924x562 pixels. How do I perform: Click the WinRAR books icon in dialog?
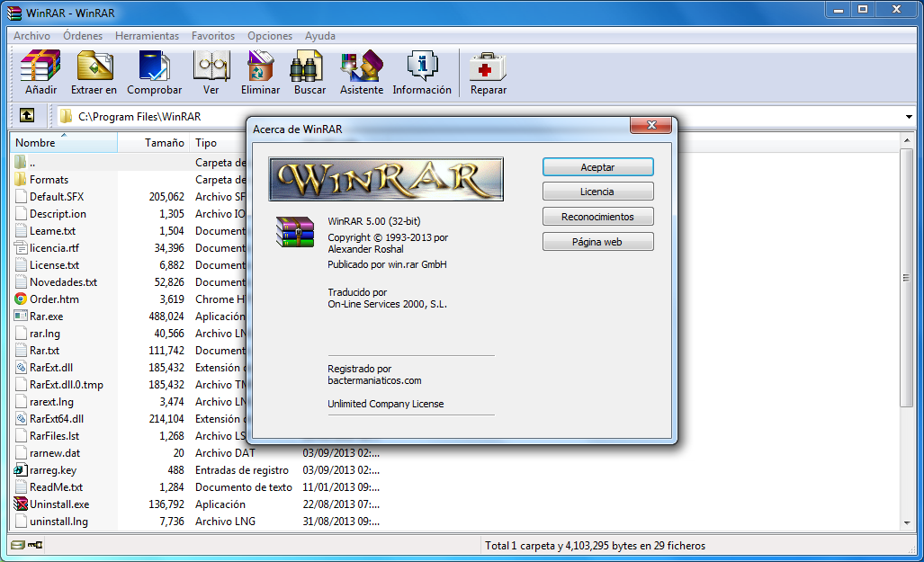tap(295, 231)
